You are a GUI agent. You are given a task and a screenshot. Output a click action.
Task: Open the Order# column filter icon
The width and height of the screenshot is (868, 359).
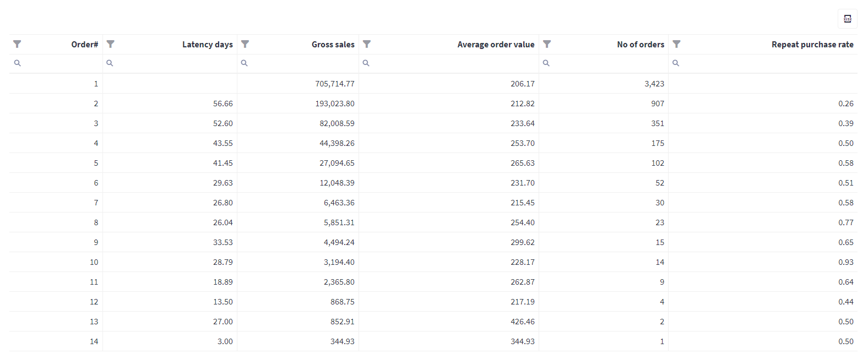[17, 44]
